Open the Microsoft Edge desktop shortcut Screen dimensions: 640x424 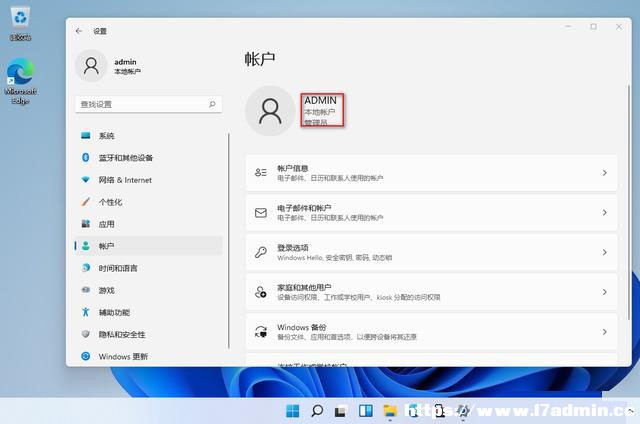click(x=20, y=81)
